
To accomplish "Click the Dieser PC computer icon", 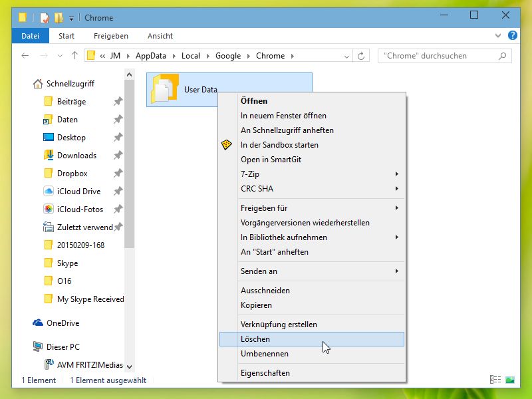I will (x=38, y=346).
